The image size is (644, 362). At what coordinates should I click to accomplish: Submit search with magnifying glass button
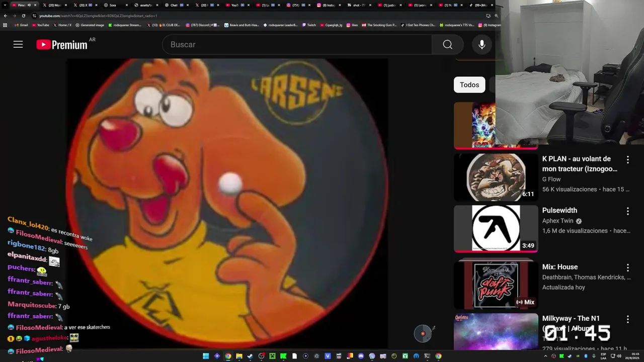pos(447,45)
